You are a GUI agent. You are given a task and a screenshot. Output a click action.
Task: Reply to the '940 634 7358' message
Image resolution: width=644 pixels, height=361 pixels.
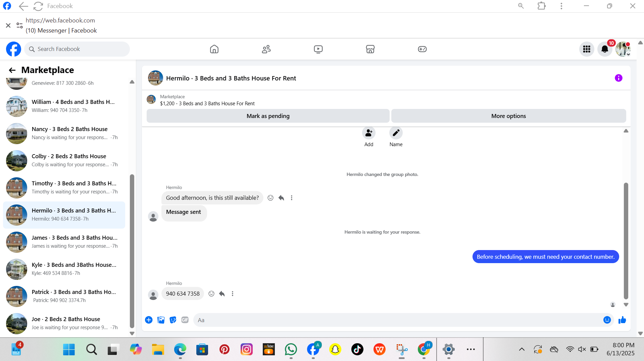pos(222,294)
